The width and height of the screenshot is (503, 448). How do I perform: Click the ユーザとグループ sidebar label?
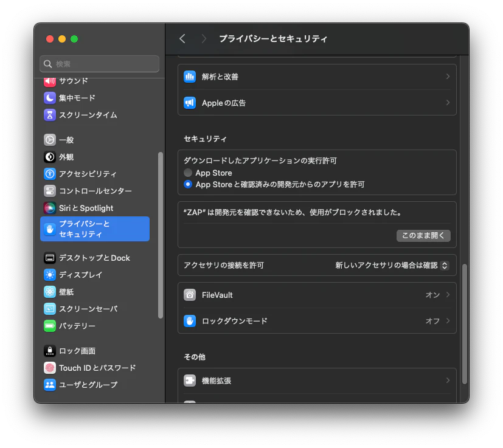(x=88, y=385)
